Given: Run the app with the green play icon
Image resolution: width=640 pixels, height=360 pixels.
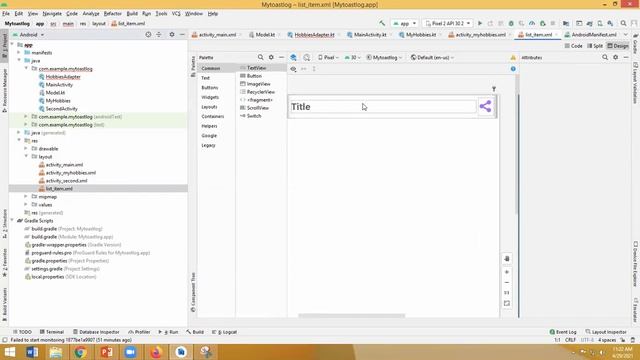Looking at the screenshot, I should pyautogui.click(x=480, y=23).
